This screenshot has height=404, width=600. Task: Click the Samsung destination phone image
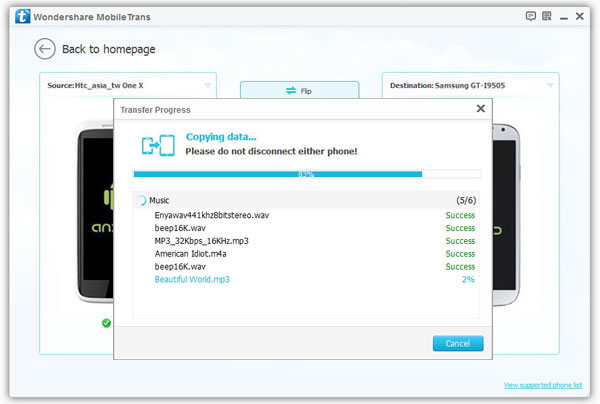tap(506, 214)
